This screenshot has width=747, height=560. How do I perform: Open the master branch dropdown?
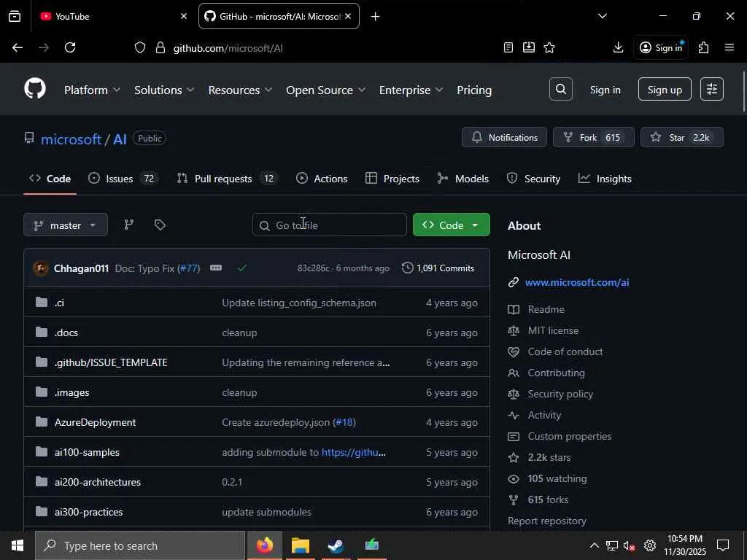click(66, 225)
